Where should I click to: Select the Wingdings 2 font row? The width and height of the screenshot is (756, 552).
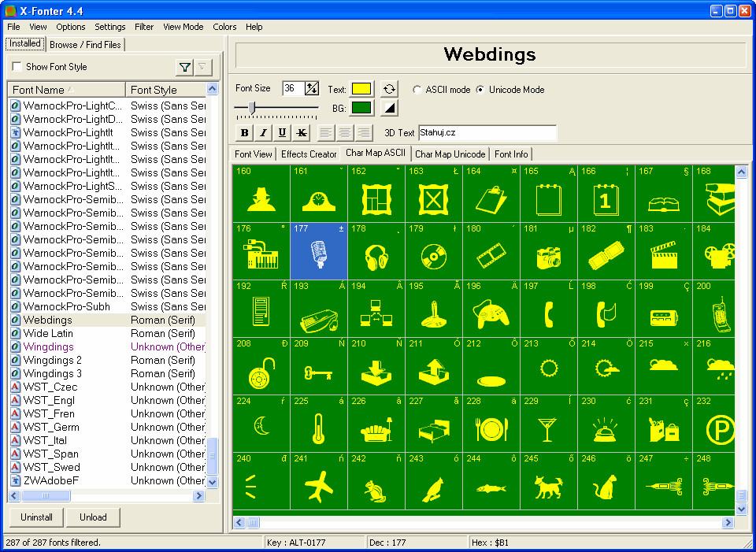pos(107,361)
